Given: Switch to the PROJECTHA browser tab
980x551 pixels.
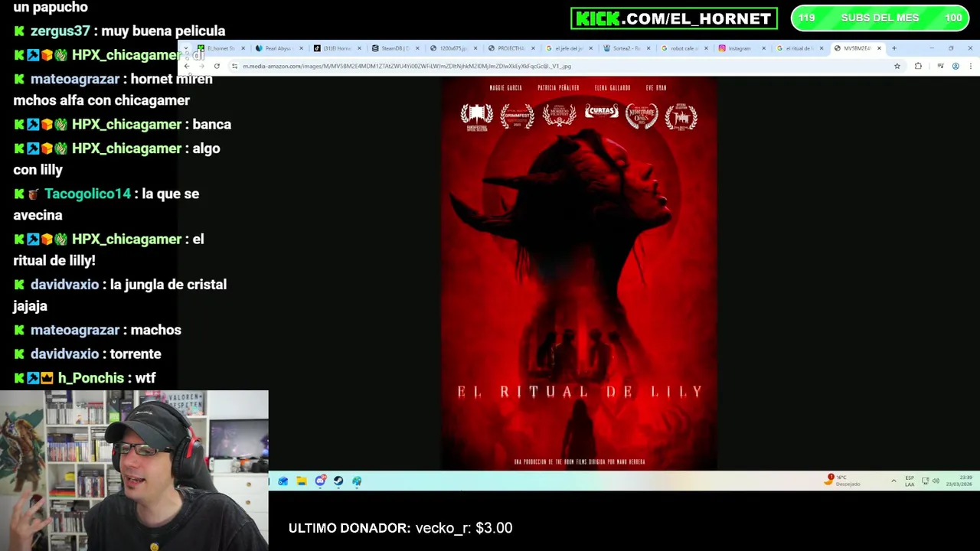Looking at the screenshot, I should 511,48.
